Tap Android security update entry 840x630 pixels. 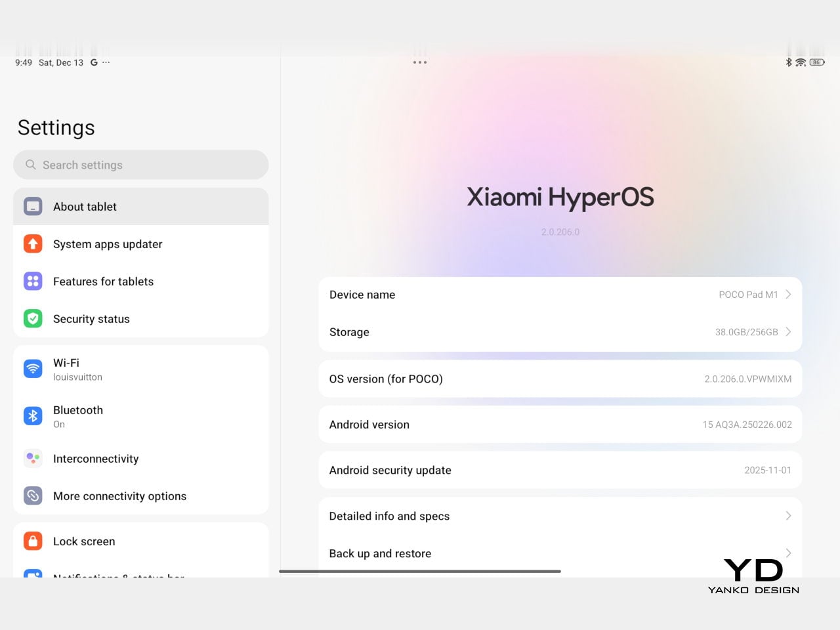click(560, 470)
